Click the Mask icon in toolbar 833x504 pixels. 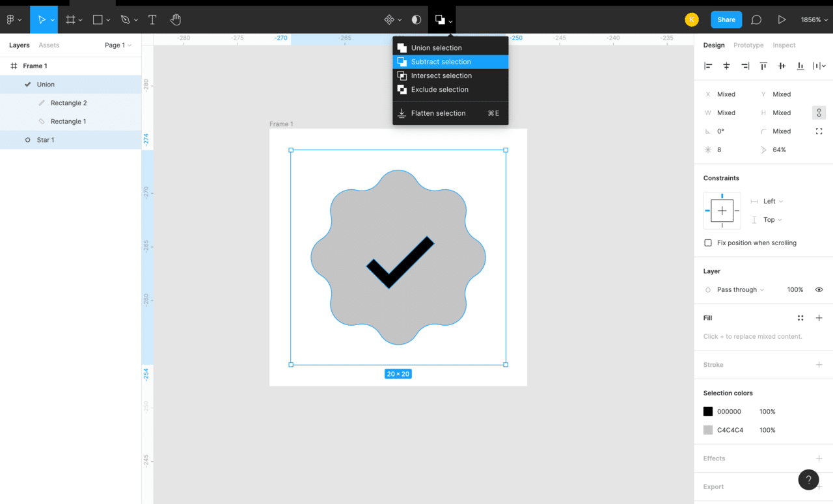click(416, 20)
